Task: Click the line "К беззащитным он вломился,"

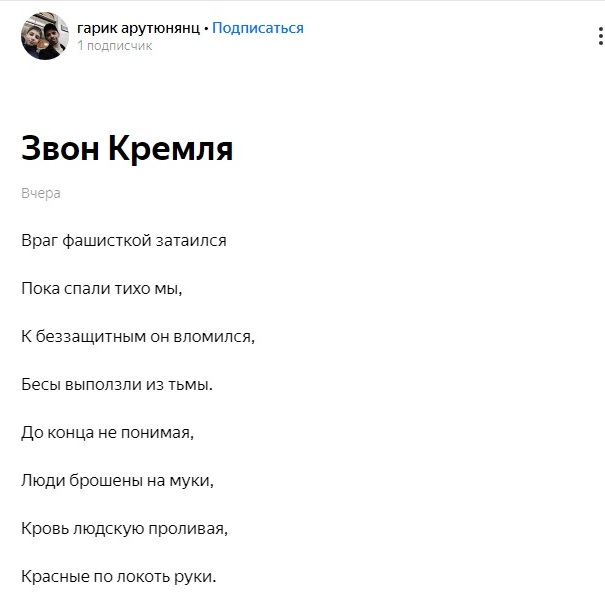Action: pos(138,336)
